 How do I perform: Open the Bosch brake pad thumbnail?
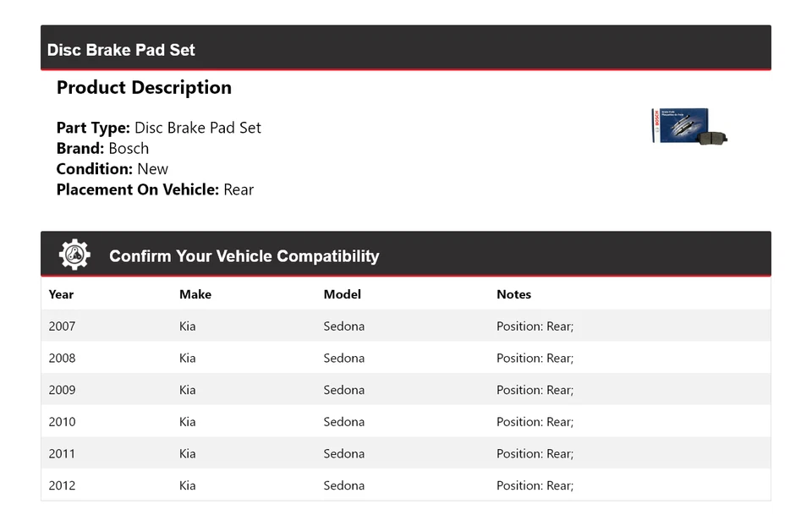(689, 127)
